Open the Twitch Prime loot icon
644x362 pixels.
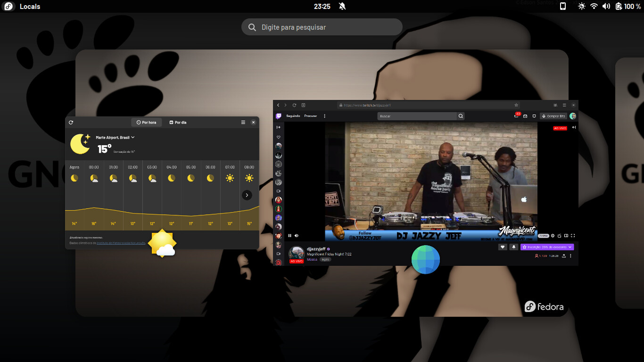coord(534,116)
